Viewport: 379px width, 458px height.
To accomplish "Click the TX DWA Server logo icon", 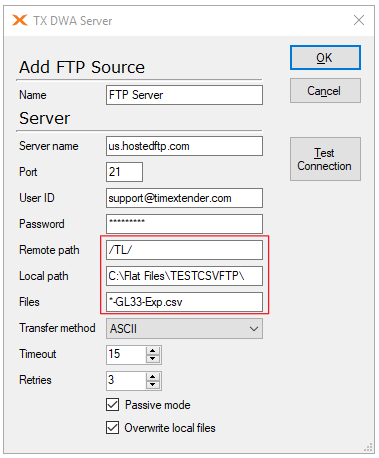I will [20, 20].
